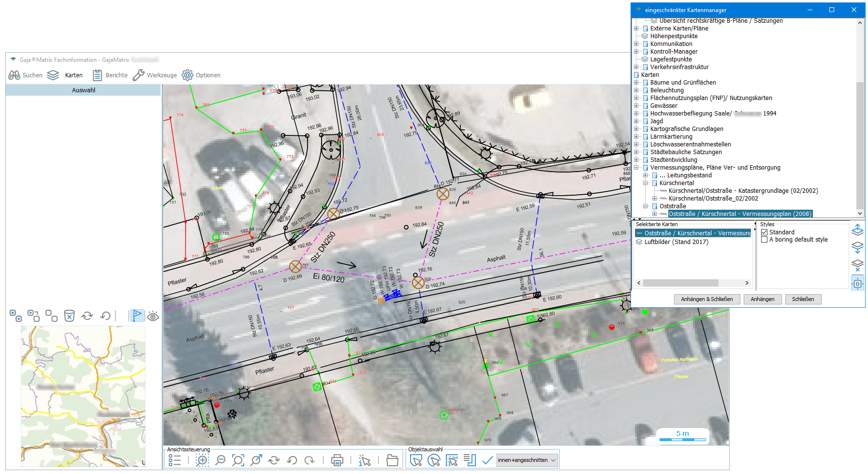Remove selected layer with the layers-X icon

857,265
